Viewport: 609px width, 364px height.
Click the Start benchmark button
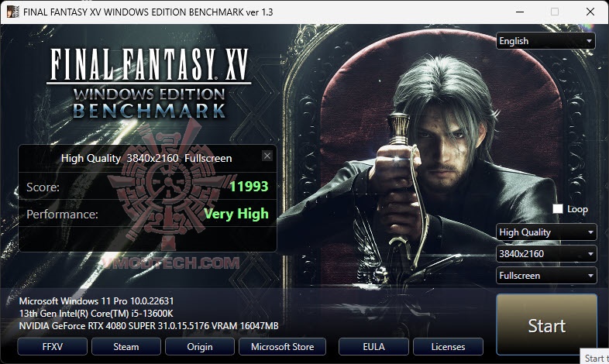coord(546,325)
